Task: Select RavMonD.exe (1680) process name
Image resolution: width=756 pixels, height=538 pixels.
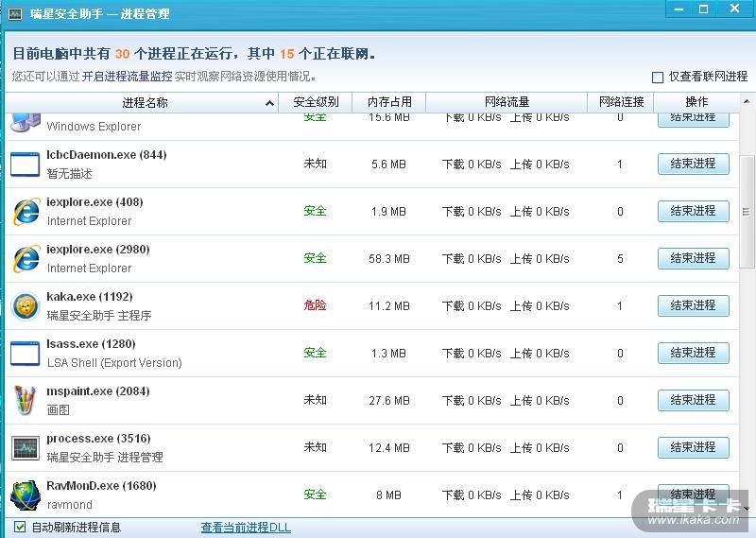Action: (x=101, y=485)
